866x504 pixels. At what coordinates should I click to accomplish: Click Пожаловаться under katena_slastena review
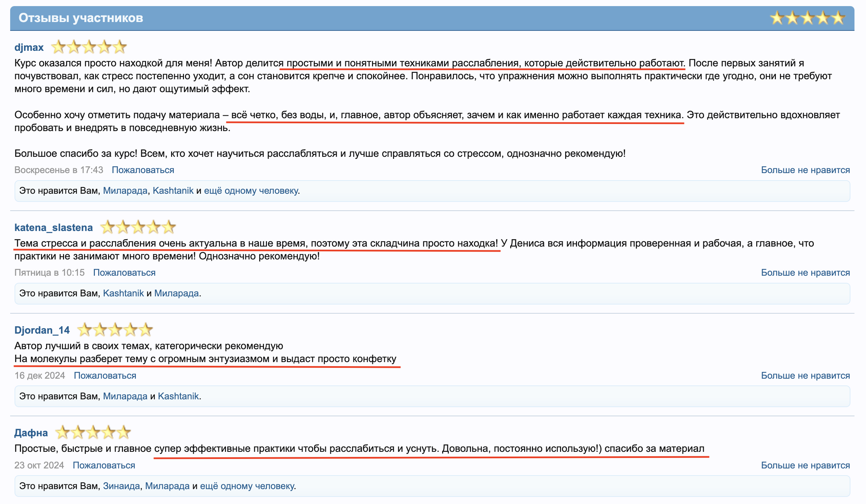(x=124, y=273)
